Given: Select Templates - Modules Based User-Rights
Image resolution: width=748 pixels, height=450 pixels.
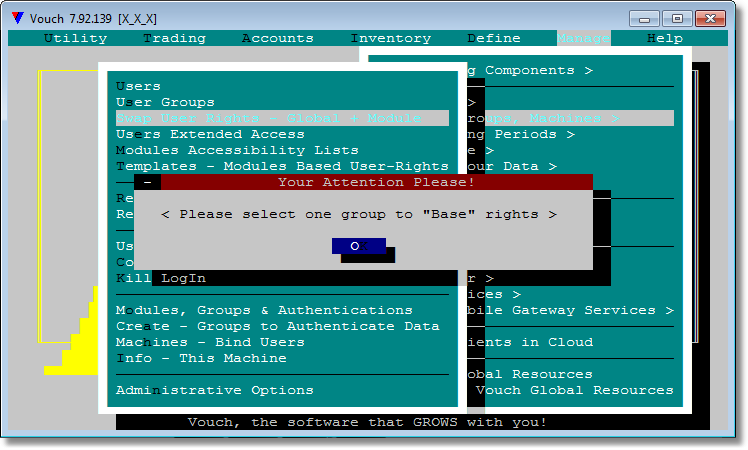Looking at the screenshot, I should tap(282, 166).
